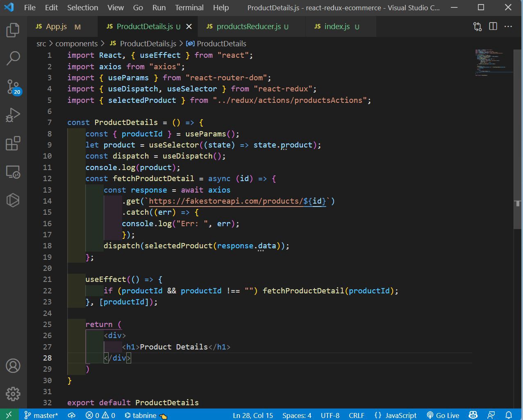Open More Actions ellipsis in editor toolbar

(x=508, y=27)
